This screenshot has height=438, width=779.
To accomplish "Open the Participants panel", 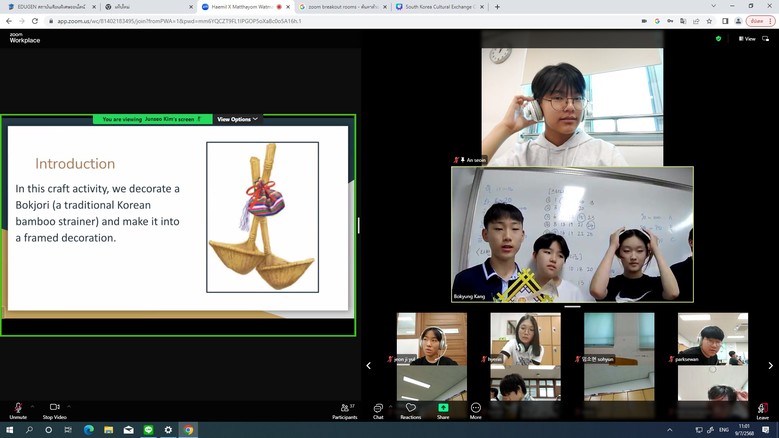I will tap(344, 408).
